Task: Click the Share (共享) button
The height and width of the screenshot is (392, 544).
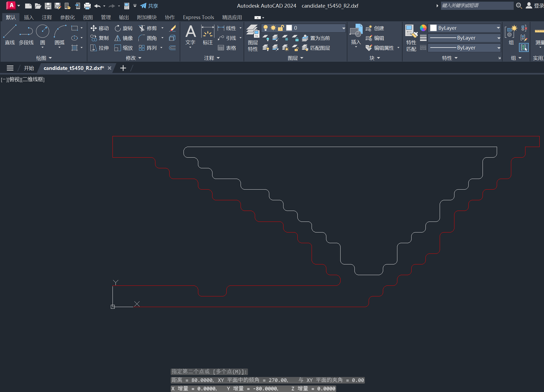Action: 149,6
